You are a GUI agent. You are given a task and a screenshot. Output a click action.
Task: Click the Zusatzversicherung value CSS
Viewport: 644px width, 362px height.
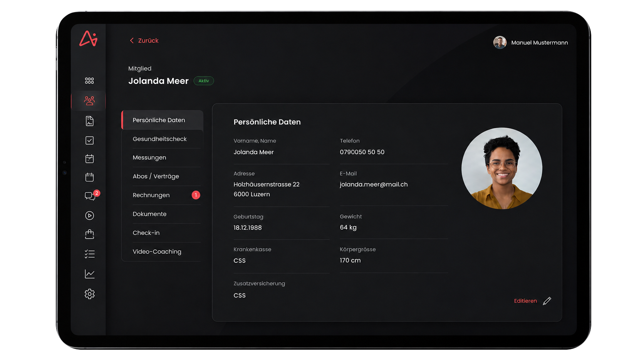pyautogui.click(x=240, y=295)
